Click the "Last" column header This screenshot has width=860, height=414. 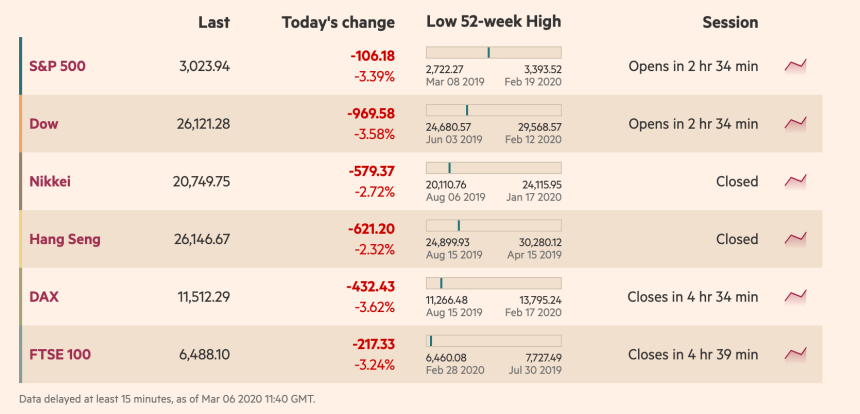pos(214,22)
